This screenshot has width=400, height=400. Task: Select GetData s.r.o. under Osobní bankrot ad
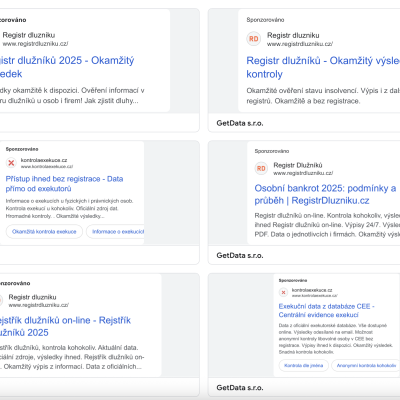click(240, 255)
